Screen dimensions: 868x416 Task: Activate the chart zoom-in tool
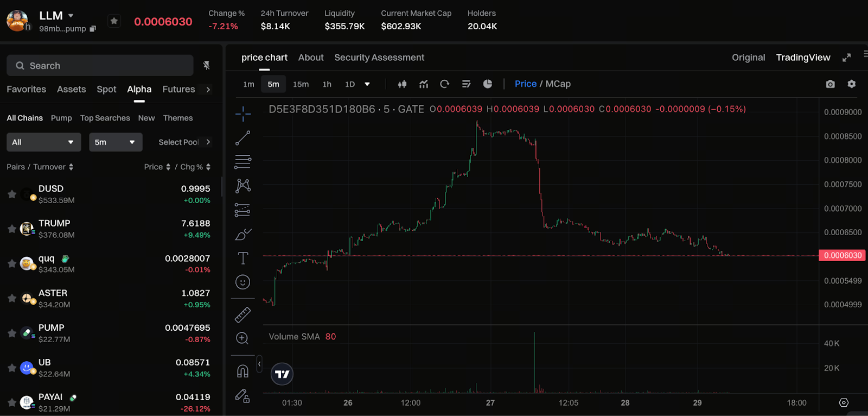242,338
